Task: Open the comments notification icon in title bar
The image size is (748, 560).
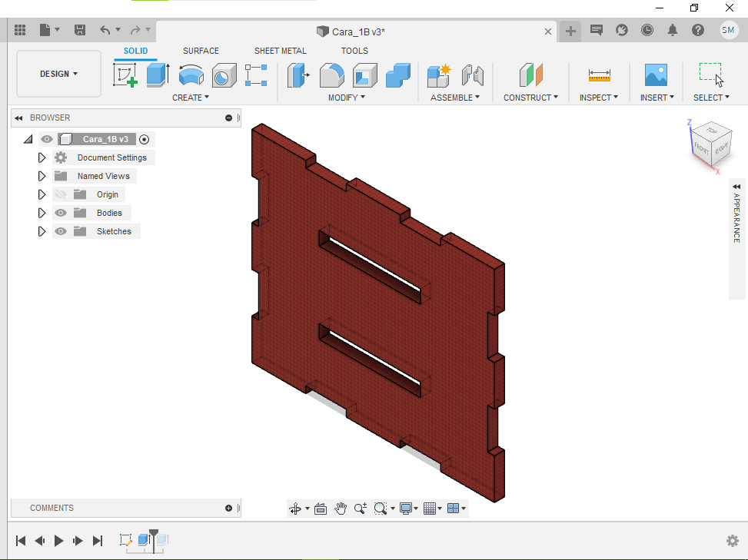Action: 596,31
